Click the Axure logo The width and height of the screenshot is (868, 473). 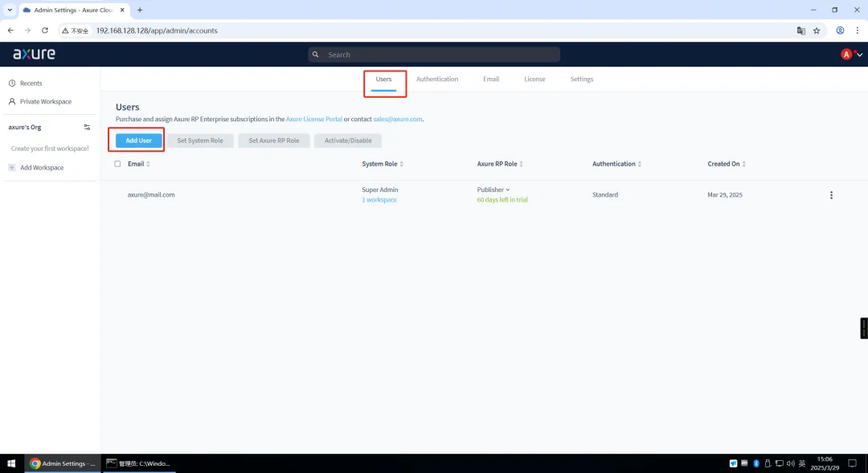35,54
